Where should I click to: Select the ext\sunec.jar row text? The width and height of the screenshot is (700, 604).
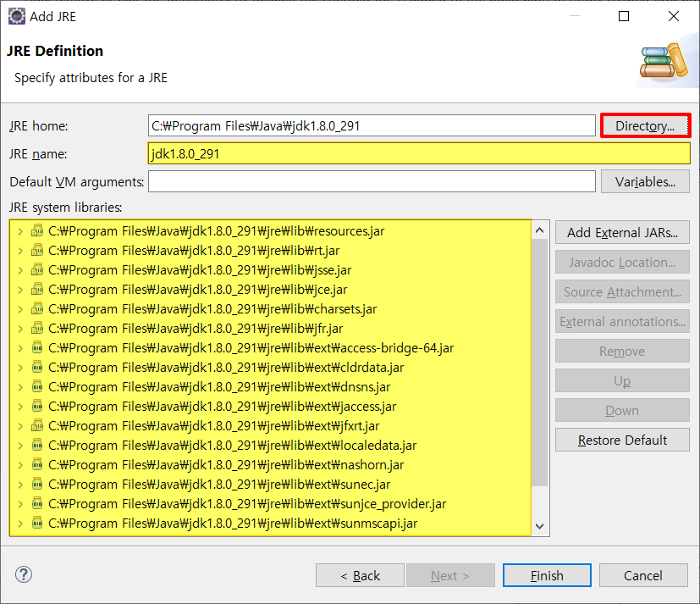[x=219, y=485]
